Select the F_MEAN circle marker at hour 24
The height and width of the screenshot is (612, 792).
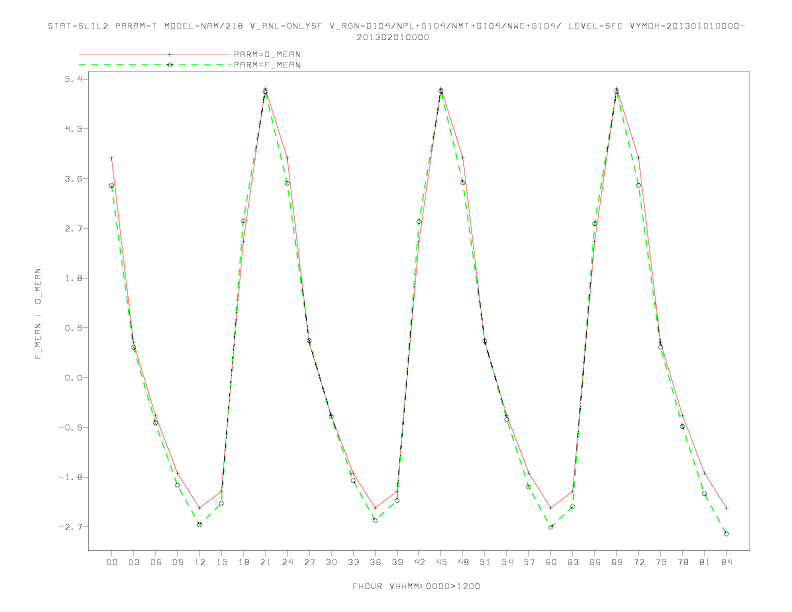tap(287, 183)
